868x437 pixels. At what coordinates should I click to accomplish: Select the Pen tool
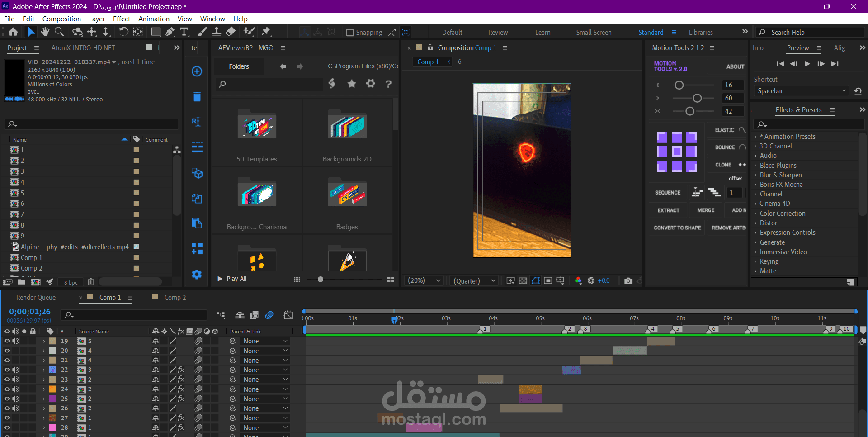coord(170,32)
